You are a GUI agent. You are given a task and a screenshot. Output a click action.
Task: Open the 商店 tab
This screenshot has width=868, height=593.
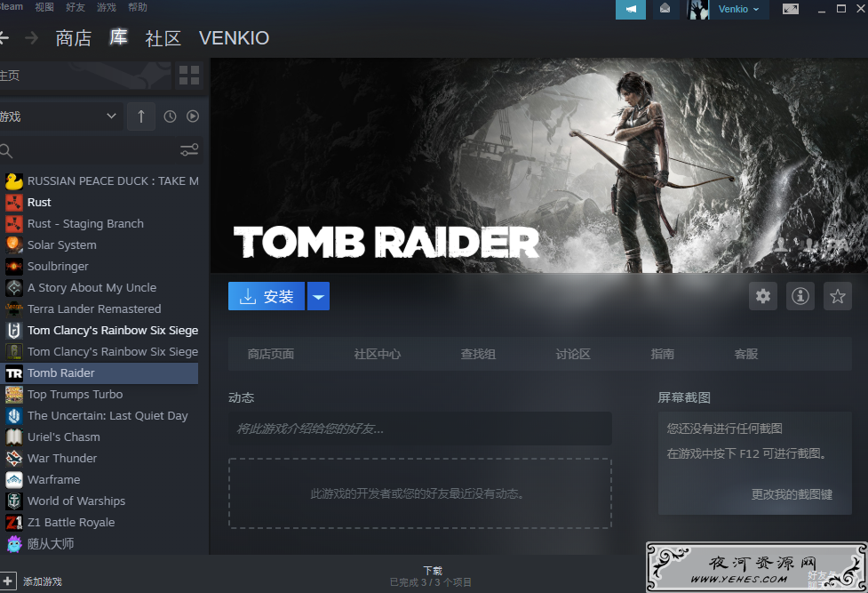coord(73,38)
